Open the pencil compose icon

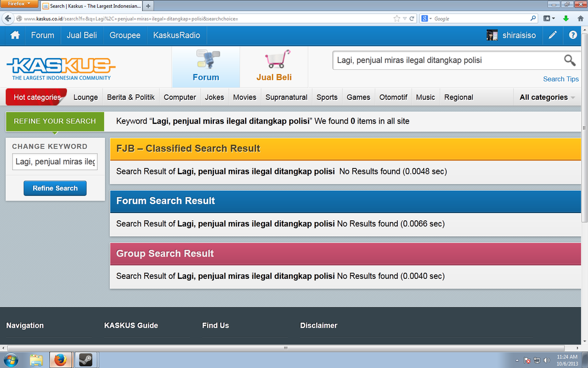[553, 35]
